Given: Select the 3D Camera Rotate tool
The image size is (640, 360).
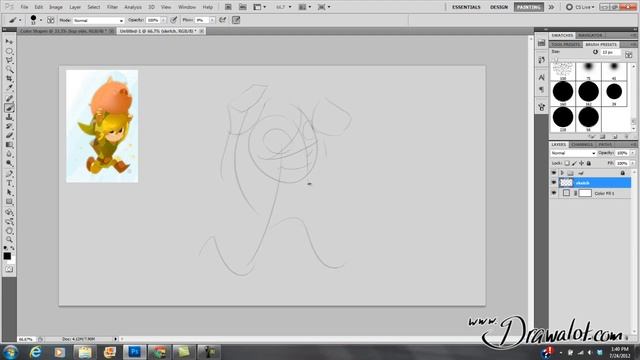Looking at the screenshot, I should pos(9,222).
